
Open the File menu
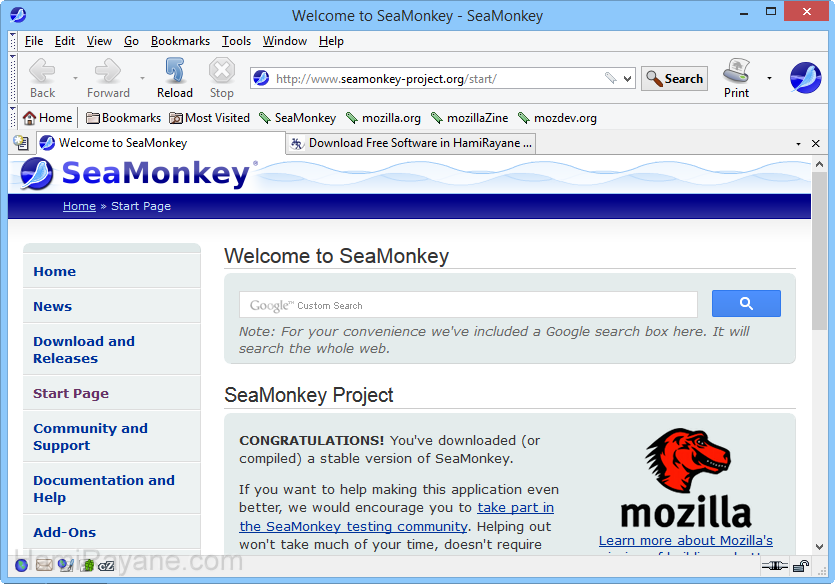click(x=34, y=41)
